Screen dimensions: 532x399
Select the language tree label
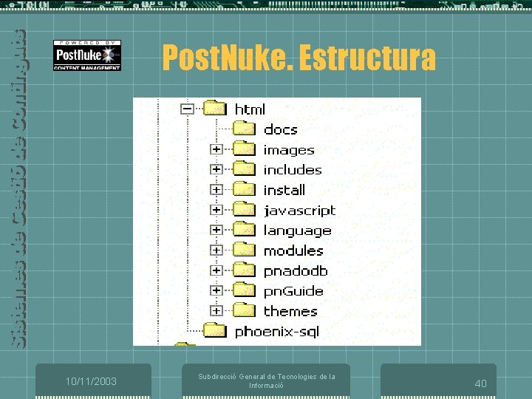(298, 231)
